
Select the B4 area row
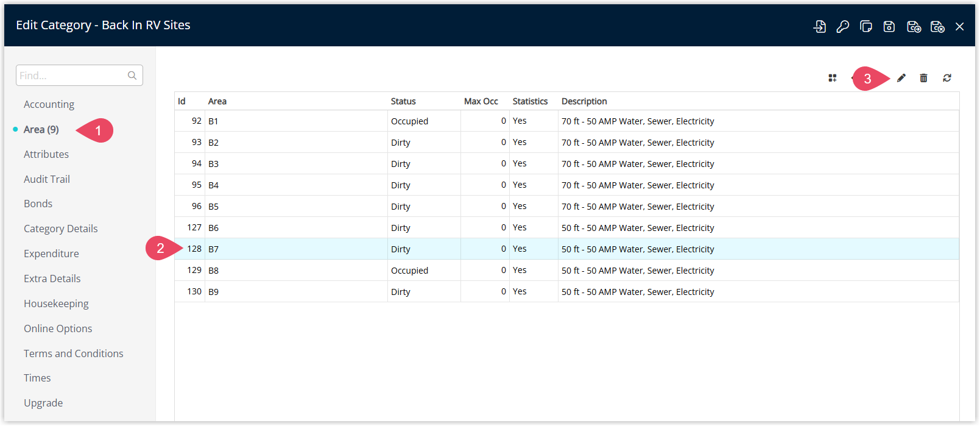pyautogui.click(x=566, y=185)
